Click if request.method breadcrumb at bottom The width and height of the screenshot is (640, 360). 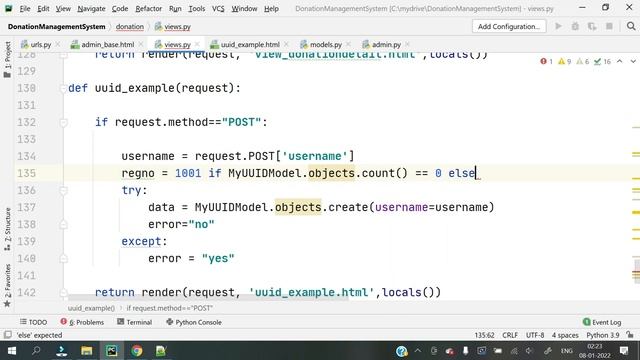(x=170, y=308)
